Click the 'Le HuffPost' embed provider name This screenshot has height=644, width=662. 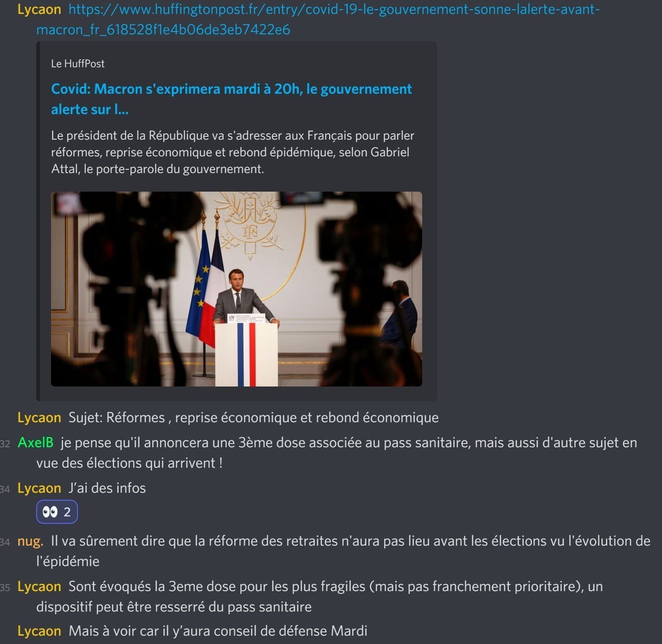(77, 64)
